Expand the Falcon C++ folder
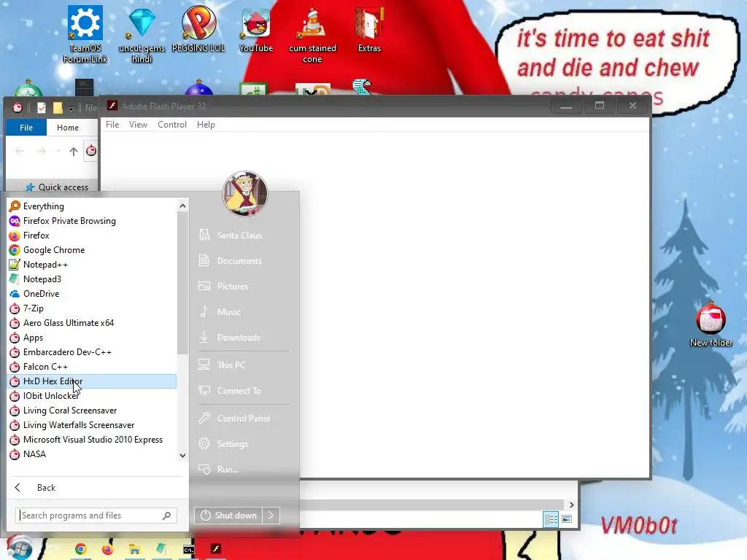747x560 pixels. tap(91, 367)
